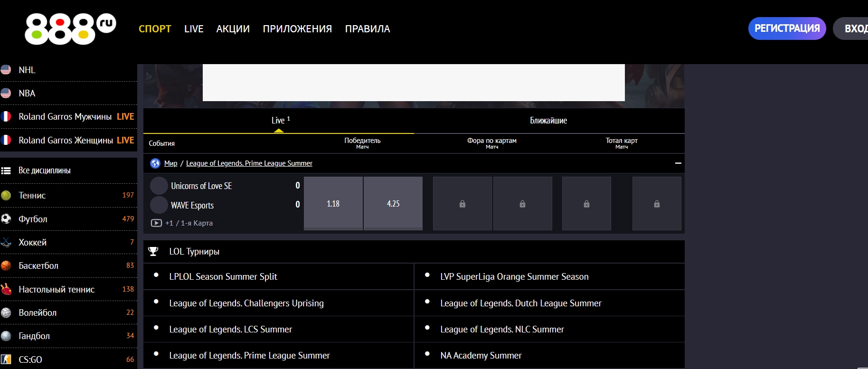Bet on Unicorns of Love at 1.18

[333, 204]
